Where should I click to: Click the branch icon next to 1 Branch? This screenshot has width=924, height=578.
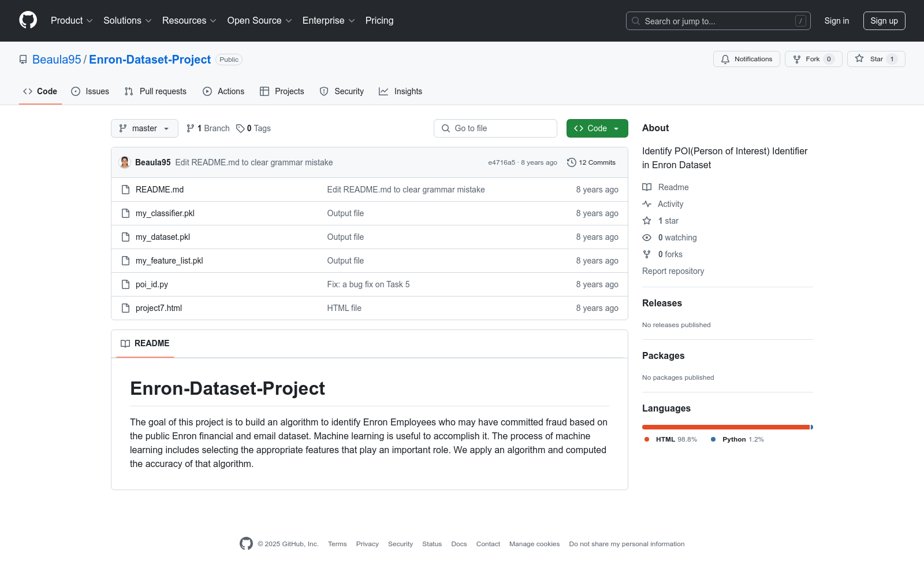coord(191,128)
